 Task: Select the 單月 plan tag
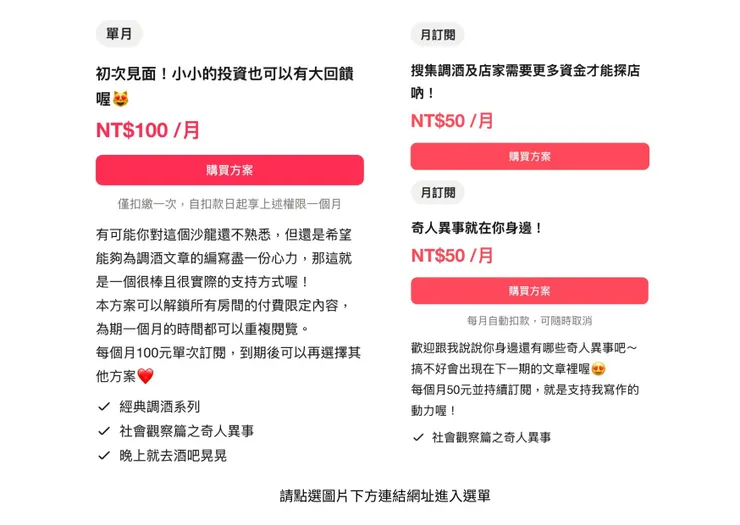pos(119,34)
